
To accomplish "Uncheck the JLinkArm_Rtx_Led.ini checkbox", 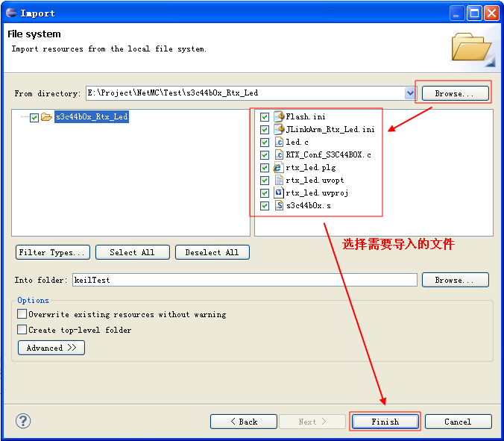I will [265, 130].
